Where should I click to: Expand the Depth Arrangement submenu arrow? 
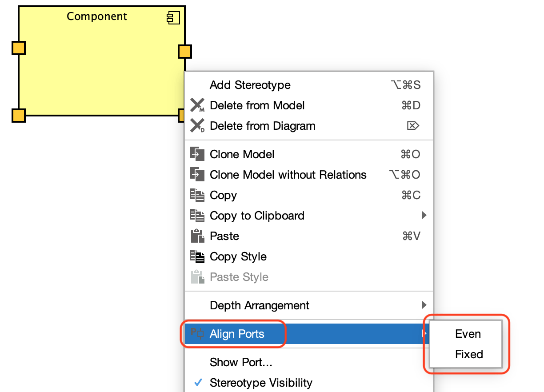click(x=424, y=305)
